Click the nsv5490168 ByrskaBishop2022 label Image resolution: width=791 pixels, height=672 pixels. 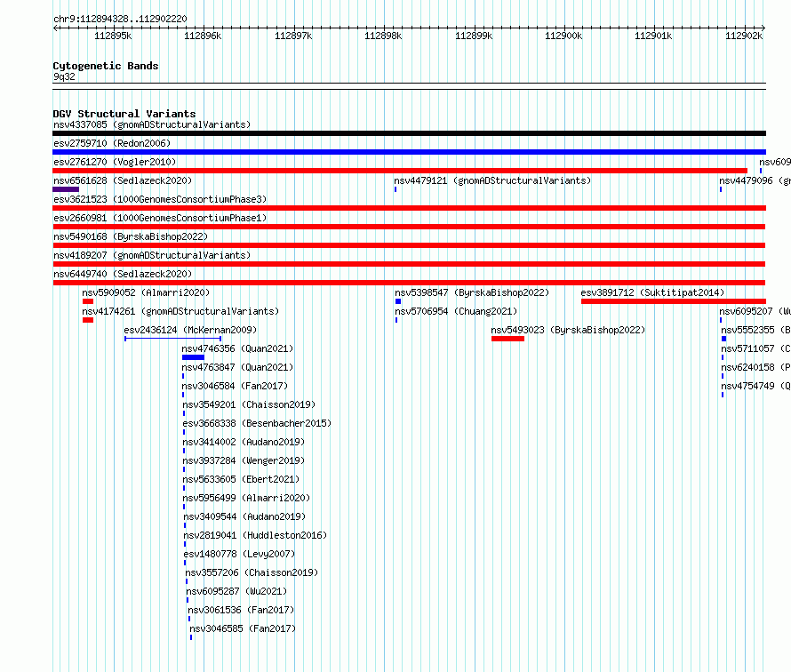coord(131,236)
